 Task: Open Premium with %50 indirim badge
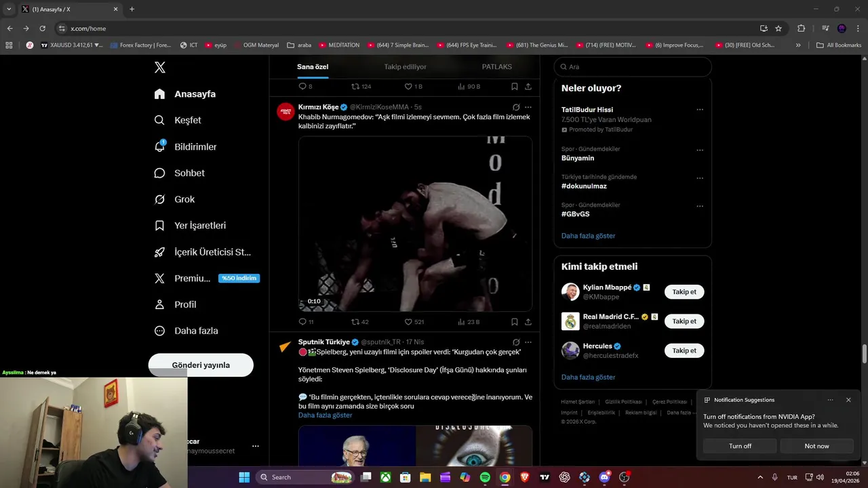point(207,279)
